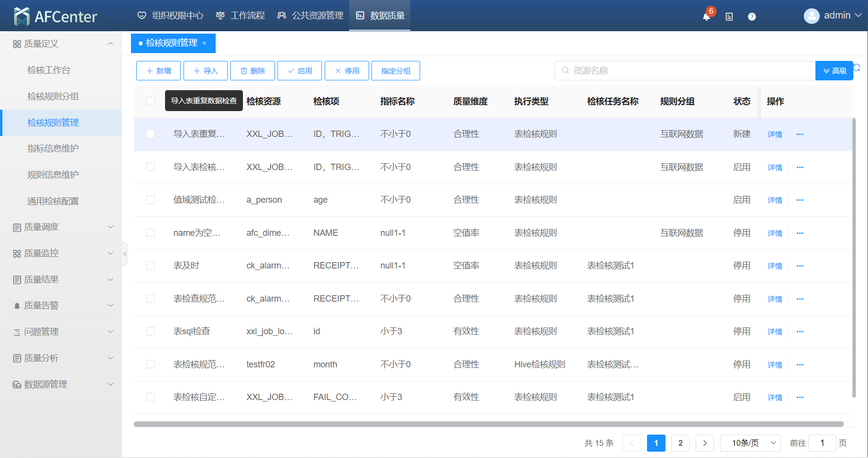Open the admin user dropdown
This screenshot has height=458, width=868.
(x=832, y=16)
